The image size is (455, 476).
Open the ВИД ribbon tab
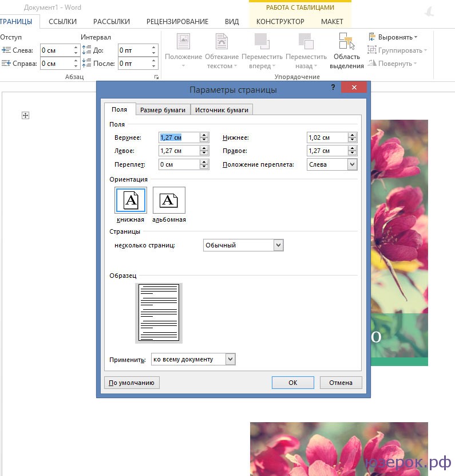232,22
